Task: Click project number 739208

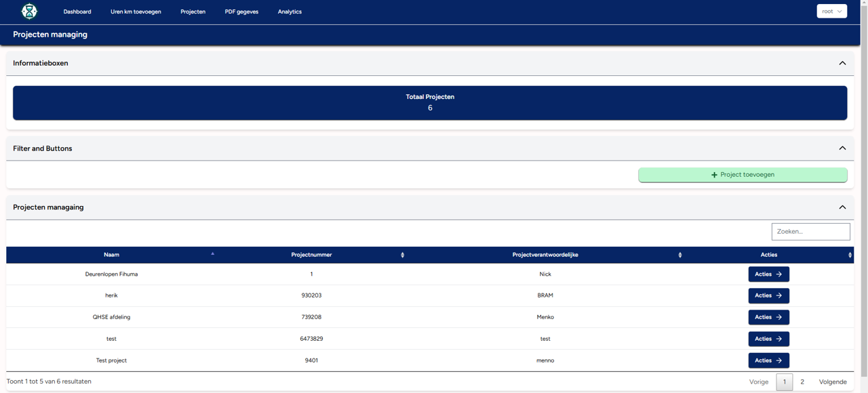Action: tap(311, 317)
